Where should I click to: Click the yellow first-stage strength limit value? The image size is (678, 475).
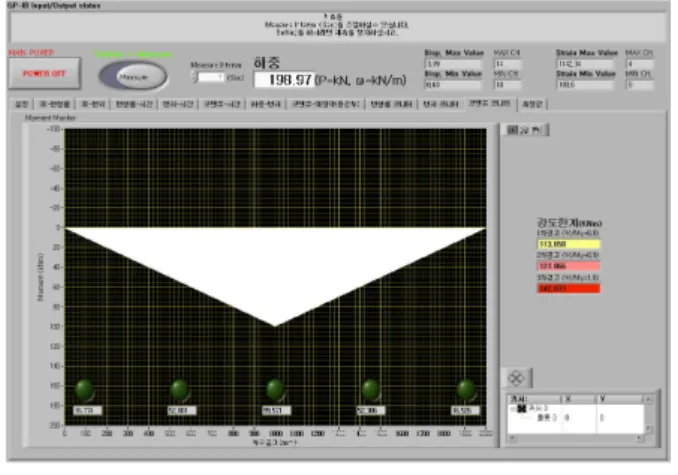(569, 244)
